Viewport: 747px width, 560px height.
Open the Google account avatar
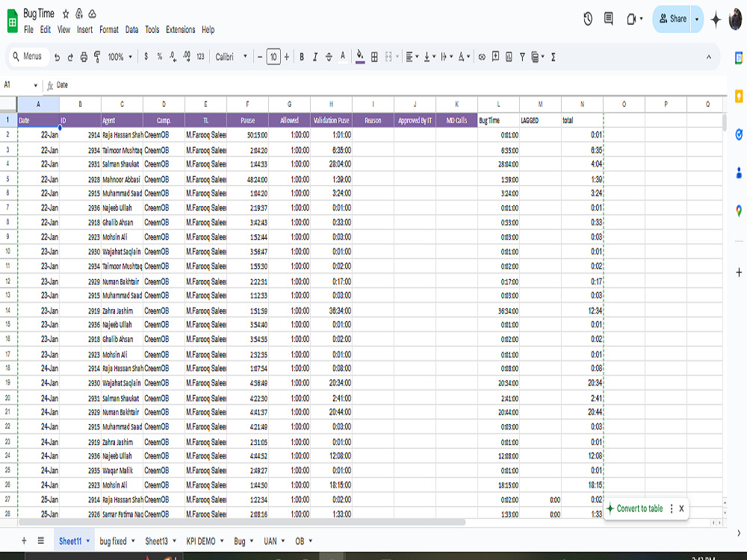click(737, 19)
